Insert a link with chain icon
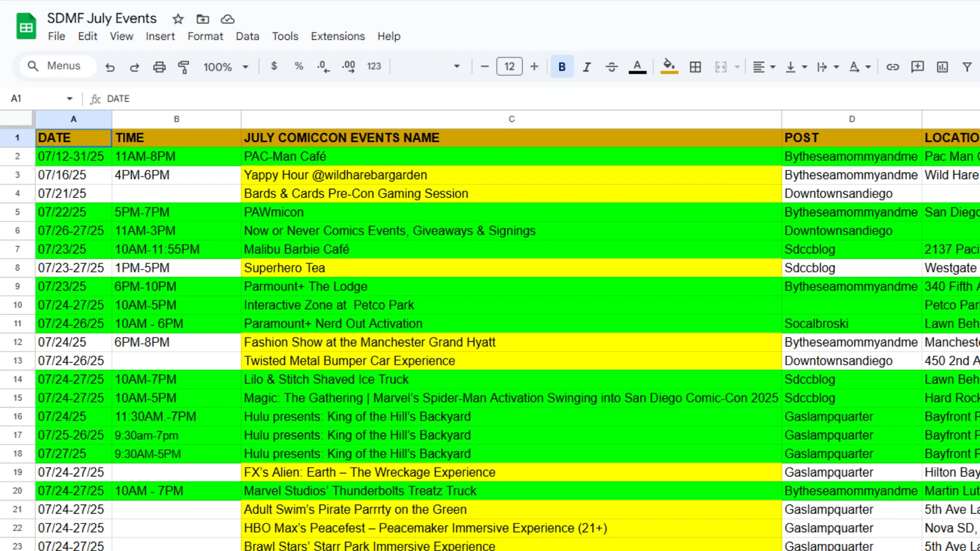980x551 pixels. 893,67
